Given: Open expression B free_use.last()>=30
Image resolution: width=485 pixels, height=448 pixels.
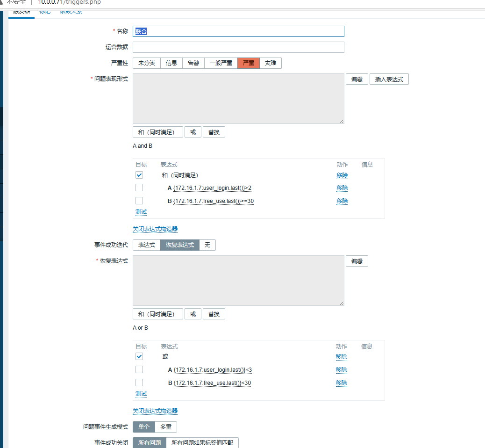Looking at the screenshot, I should 214,201.
